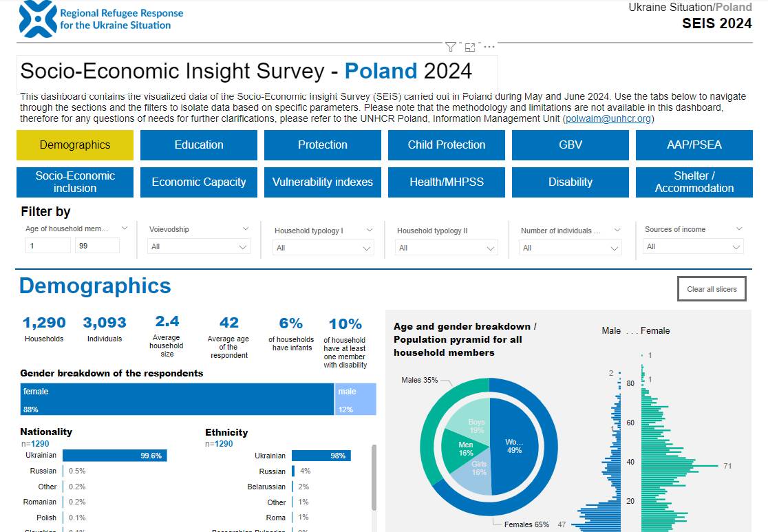Select the Ukrainian 98% ethnicity bar
The image size is (768, 532).
[321, 456]
